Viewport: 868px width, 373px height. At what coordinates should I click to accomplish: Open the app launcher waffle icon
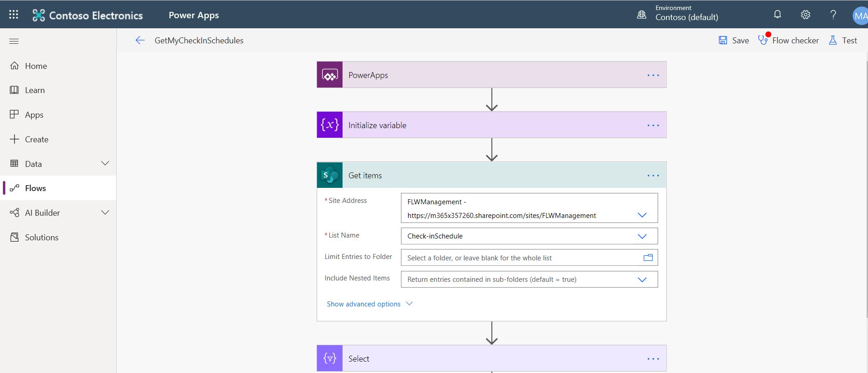coord(14,15)
